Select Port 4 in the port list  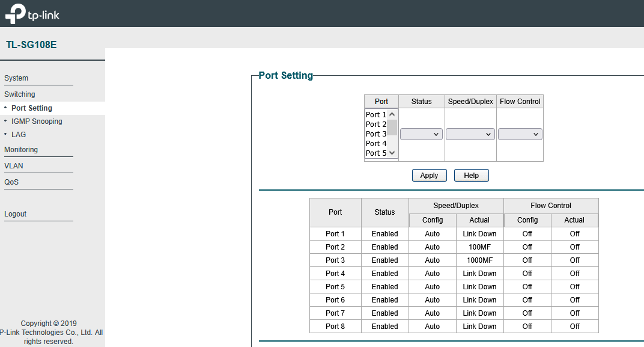pyautogui.click(x=375, y=144)
